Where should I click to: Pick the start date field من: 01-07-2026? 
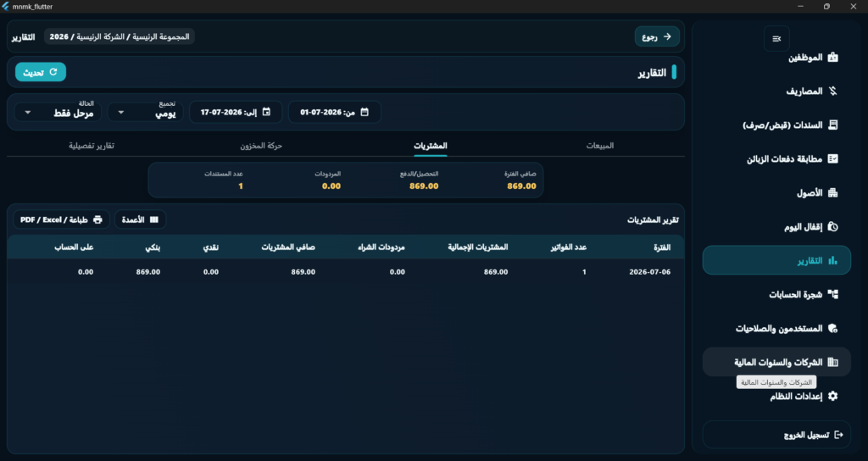point(334,112)
